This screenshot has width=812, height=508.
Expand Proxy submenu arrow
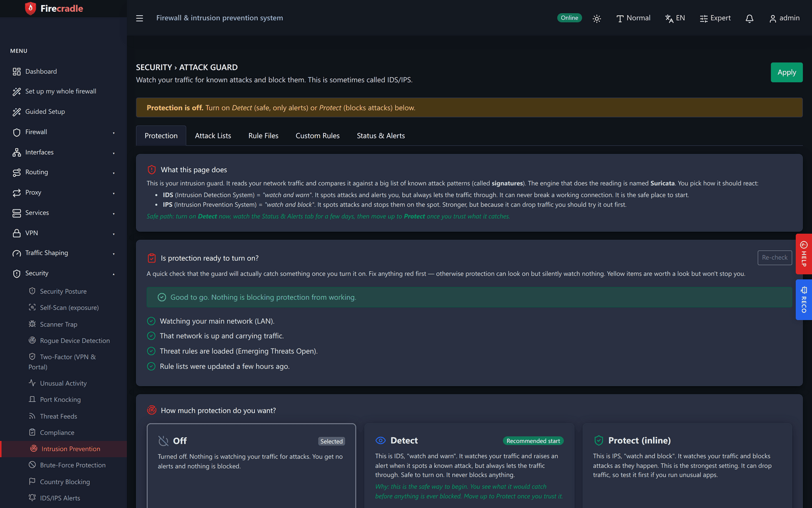(x=114, y=193)
